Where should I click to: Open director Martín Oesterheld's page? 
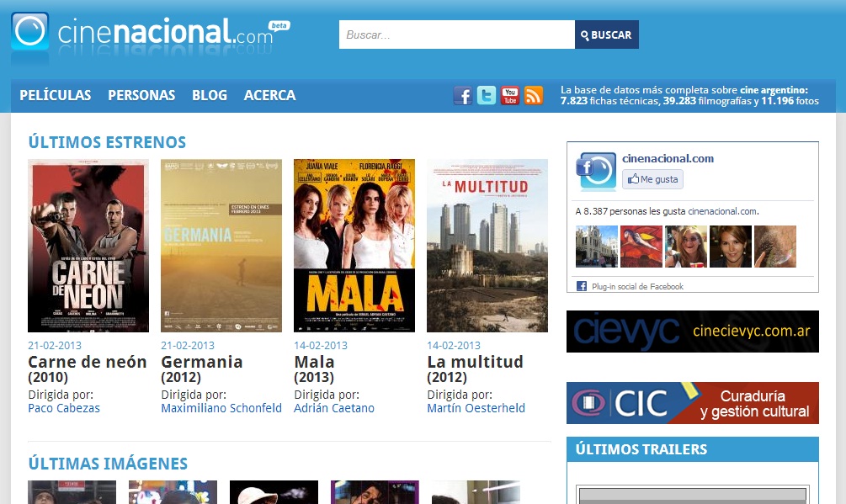(476, 408)
